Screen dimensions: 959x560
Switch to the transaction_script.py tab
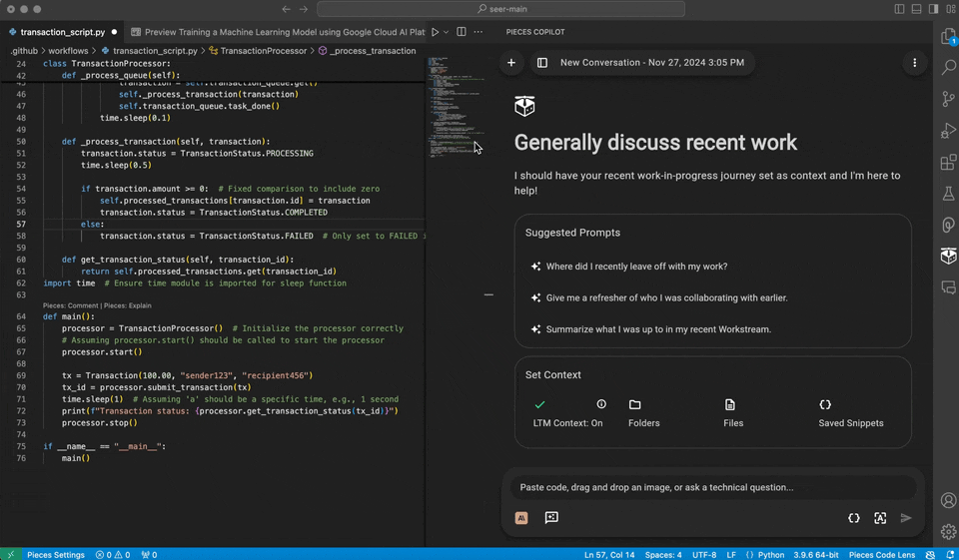tap(62, 32)
